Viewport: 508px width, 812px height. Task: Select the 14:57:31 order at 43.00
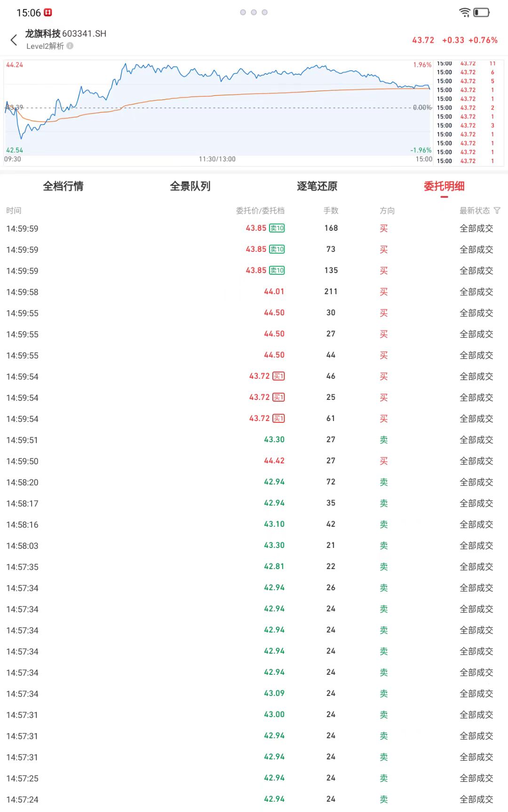pos(254,715)
